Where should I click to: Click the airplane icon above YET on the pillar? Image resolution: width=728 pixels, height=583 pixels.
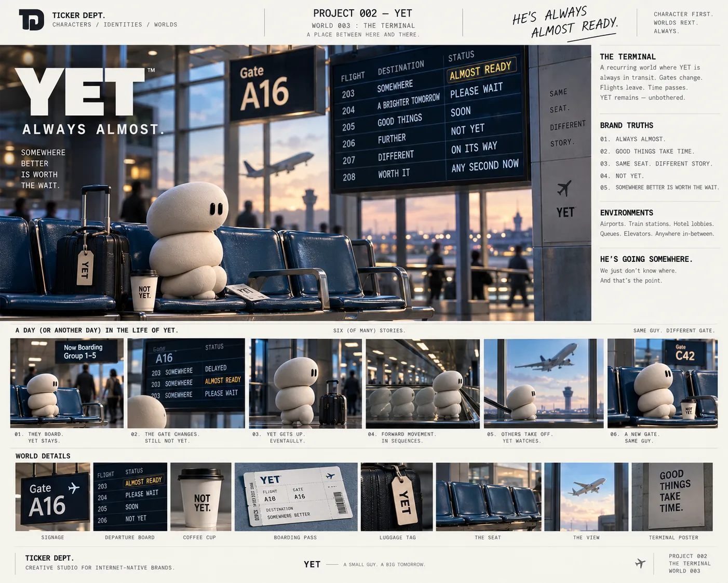tap(564, 188)
